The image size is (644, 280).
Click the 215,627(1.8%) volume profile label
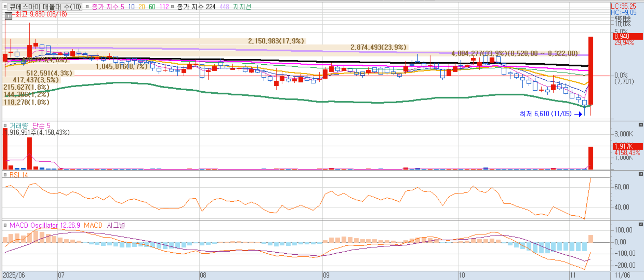click(26, 87)
